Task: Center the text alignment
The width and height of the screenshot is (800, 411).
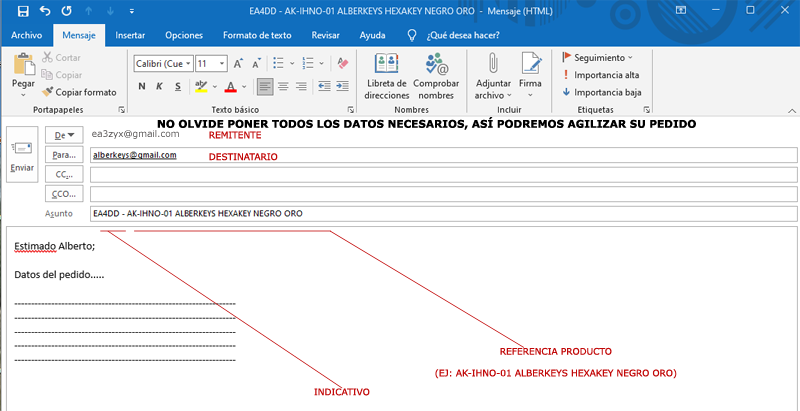Action: [283, 86]
